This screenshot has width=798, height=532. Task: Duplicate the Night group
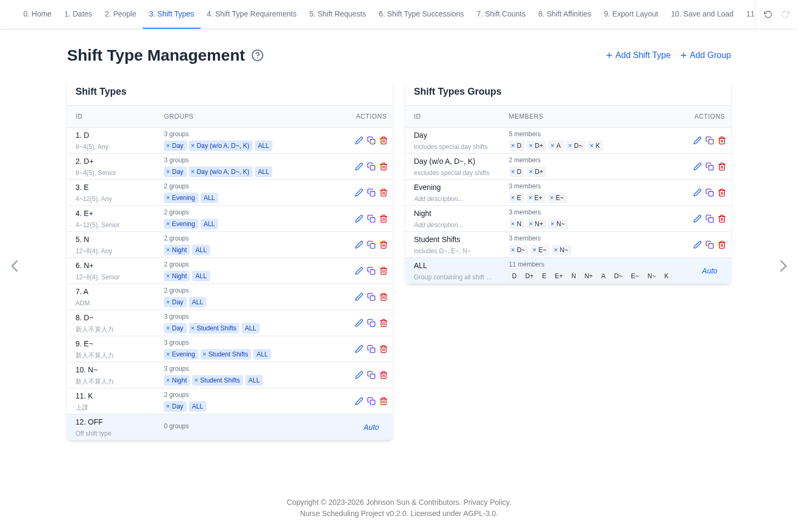[x=710, y=219]
